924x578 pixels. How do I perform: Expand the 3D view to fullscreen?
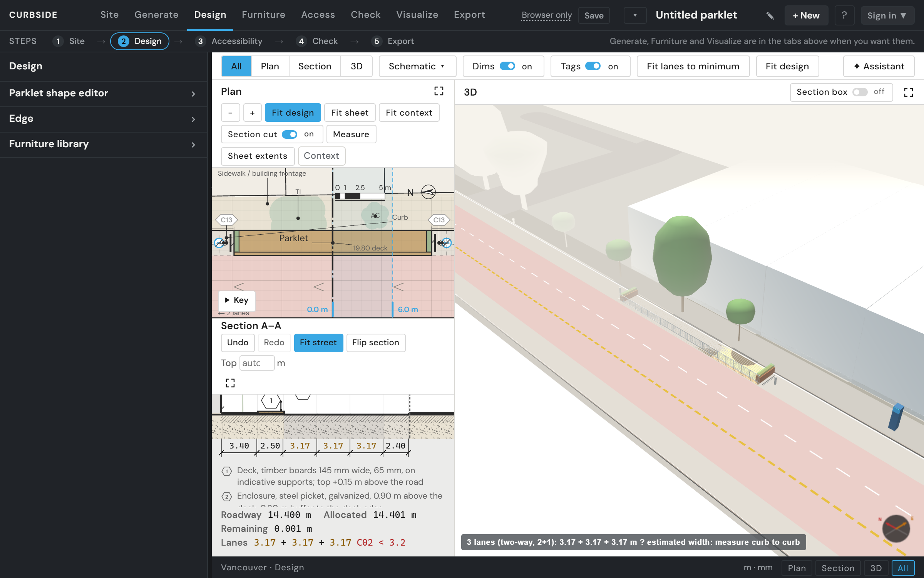(909, 92)
